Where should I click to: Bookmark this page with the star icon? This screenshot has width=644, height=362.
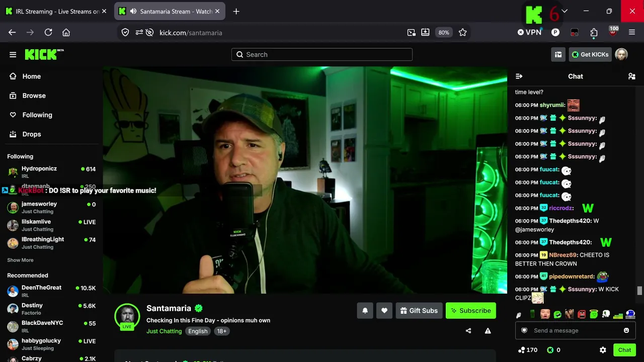pos(463,32)
